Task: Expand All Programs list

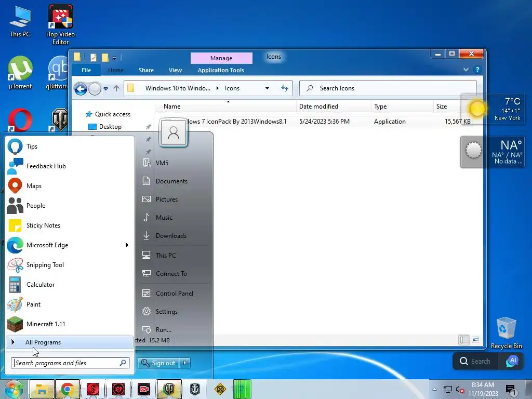Action: [70, 342]
